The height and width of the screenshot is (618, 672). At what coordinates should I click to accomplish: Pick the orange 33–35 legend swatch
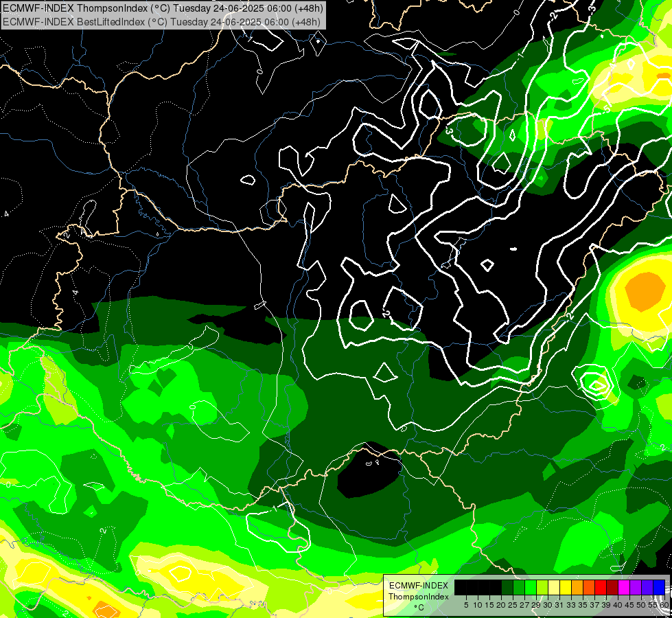pyautogui.click(x=577, y=587)
